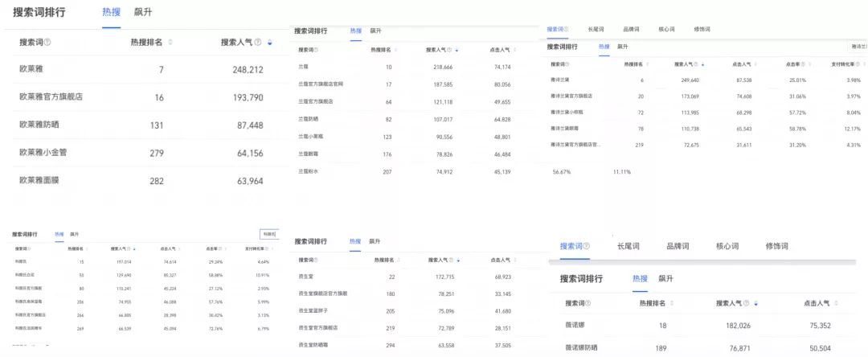
Task: Sort 点击人气 column in 薇诺娜 panel
Action: (x=836, y=303)
